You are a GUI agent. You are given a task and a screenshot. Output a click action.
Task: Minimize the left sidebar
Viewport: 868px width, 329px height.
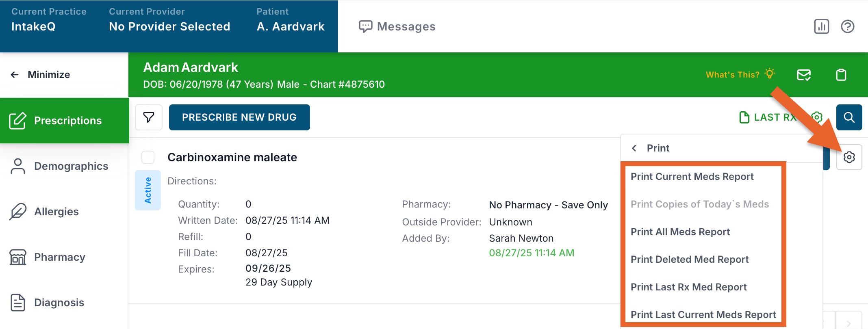41,75
